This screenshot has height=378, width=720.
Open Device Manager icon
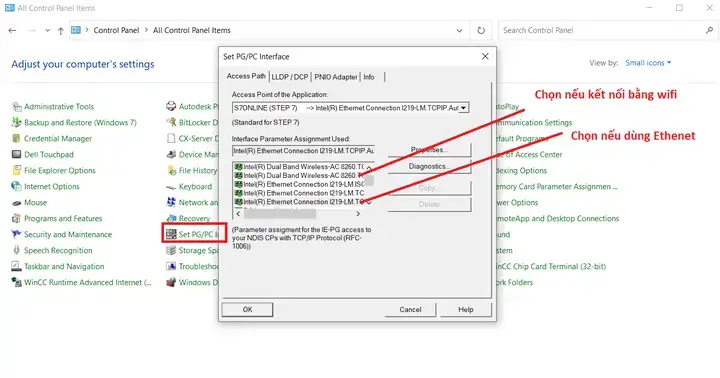point(171,154)
